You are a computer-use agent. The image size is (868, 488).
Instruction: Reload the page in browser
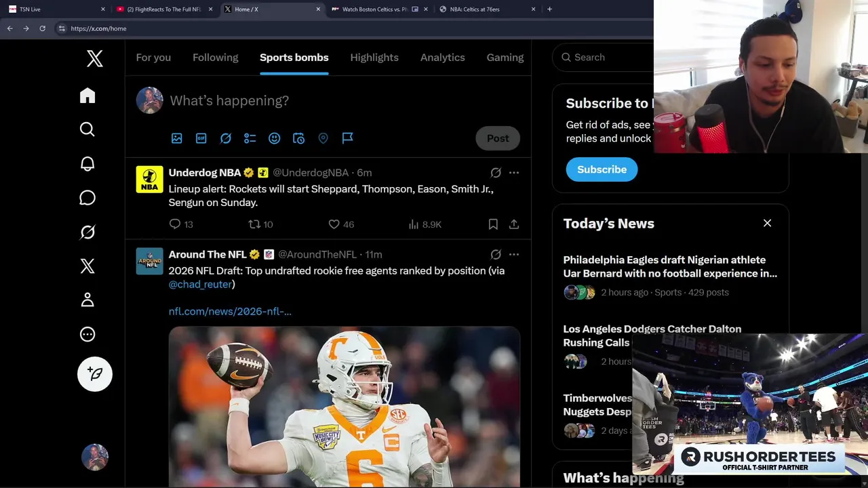click(x=42, y=28)
